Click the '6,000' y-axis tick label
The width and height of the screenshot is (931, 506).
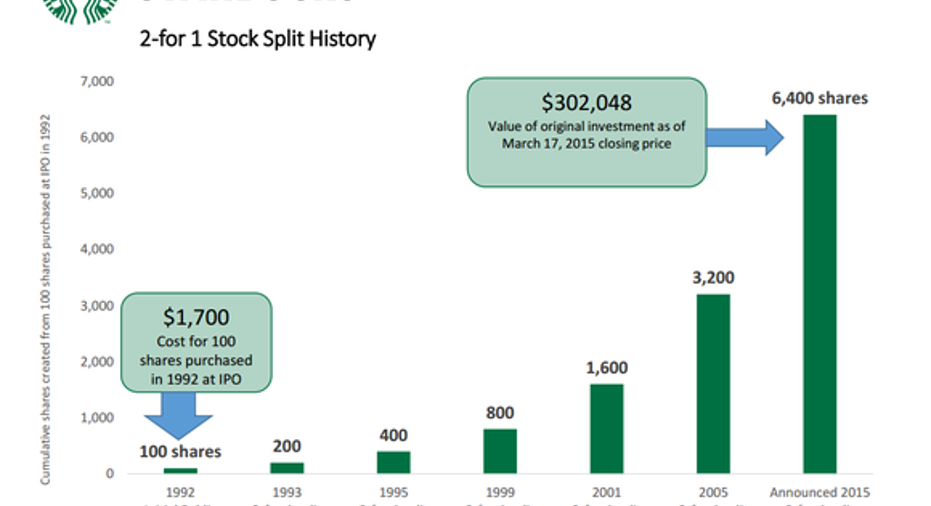pos(97,137)
